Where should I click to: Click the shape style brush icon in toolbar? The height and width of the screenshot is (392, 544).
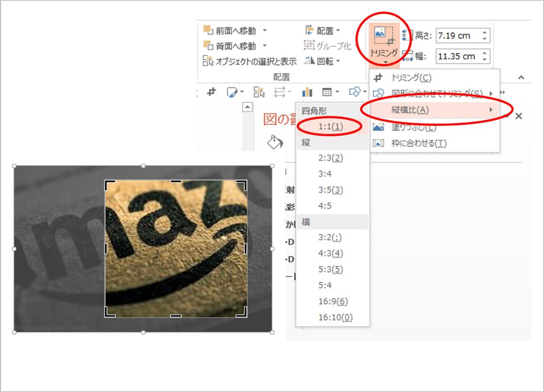coord(232,92)
